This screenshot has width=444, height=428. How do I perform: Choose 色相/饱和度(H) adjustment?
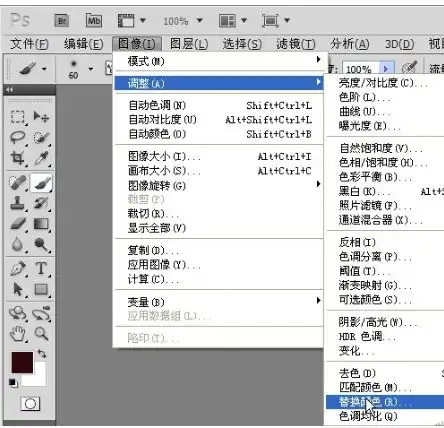(385, 162)
